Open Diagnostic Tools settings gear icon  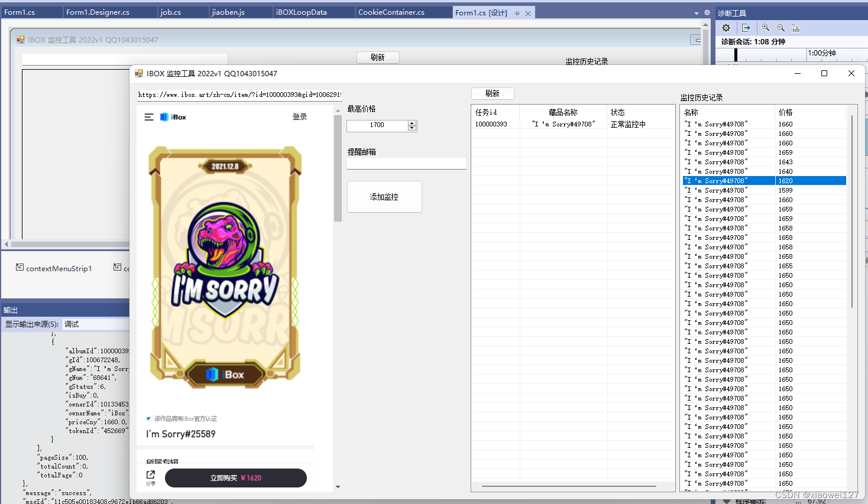726,28
